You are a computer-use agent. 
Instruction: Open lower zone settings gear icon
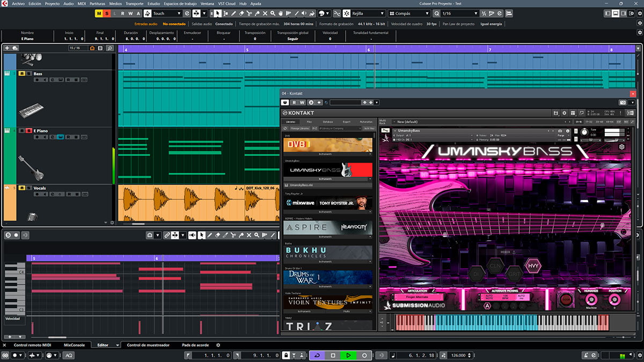coord(218,345)
